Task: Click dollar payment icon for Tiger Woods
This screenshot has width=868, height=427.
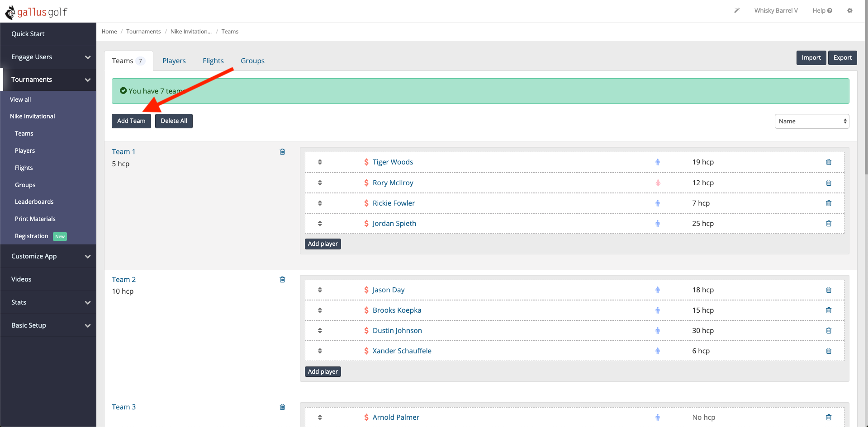Action: (x=366, y=162)
